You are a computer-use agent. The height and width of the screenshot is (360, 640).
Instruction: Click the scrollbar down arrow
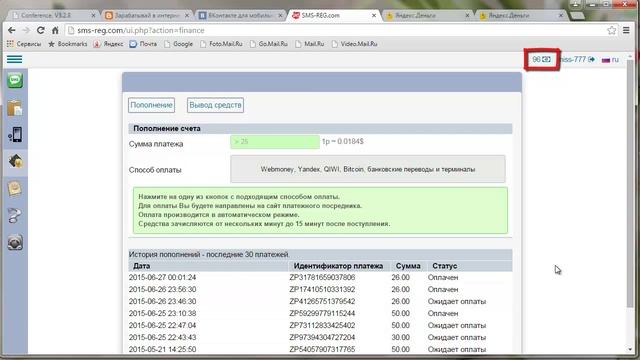tap(630, 349)
